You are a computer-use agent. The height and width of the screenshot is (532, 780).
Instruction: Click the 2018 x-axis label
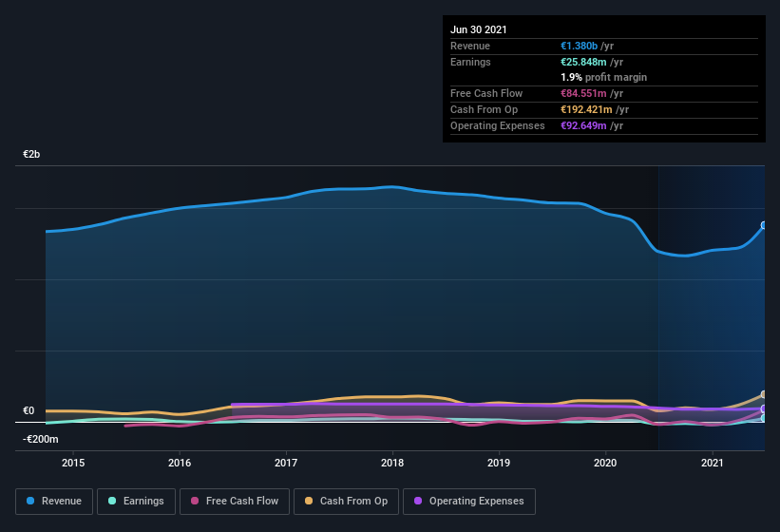click(x=392, y=463)
